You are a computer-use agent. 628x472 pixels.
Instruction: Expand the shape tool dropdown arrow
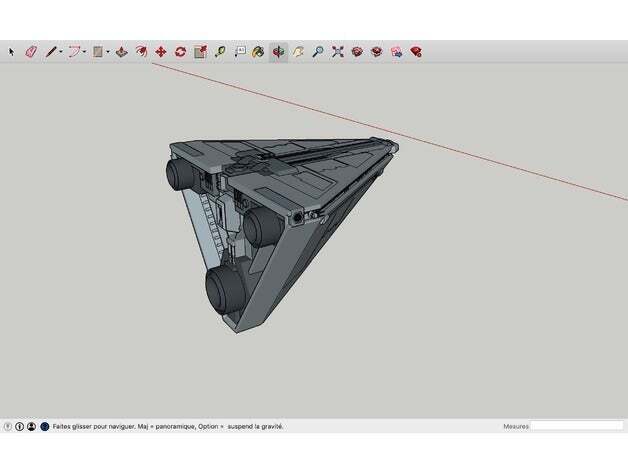[x=108, y=52]
